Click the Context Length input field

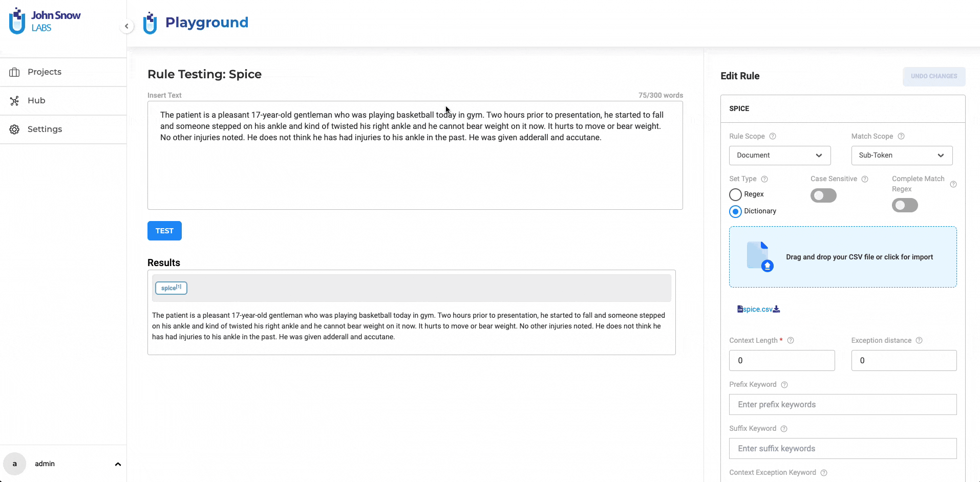782,361
